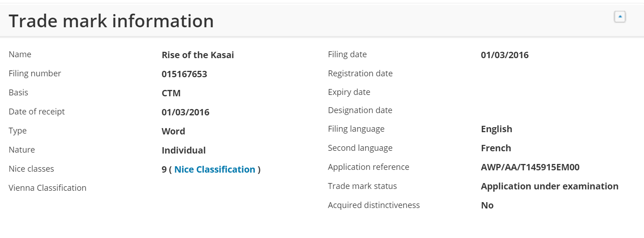
Task: Click the Designation date label
Action: pyautogui.click(x=360, y=110)
